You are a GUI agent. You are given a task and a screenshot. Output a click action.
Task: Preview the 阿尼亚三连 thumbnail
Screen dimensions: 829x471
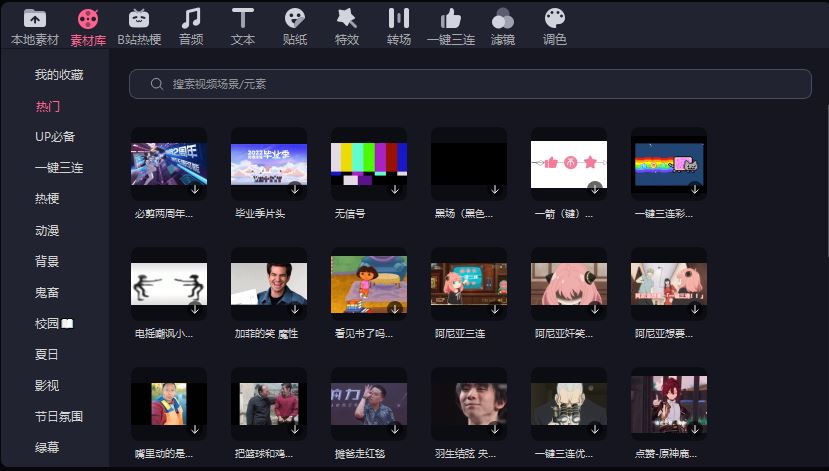tap(469, 284)
